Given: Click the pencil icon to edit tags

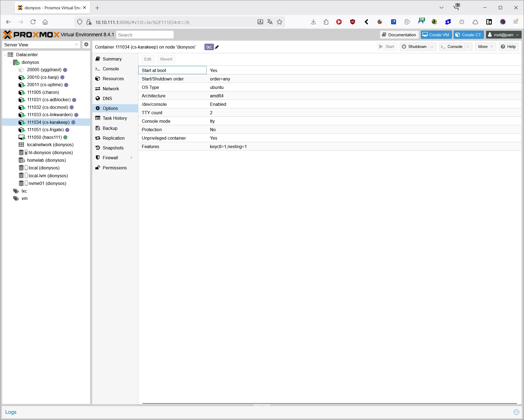Looking at the screenshot, I should (x=217, y=47).
